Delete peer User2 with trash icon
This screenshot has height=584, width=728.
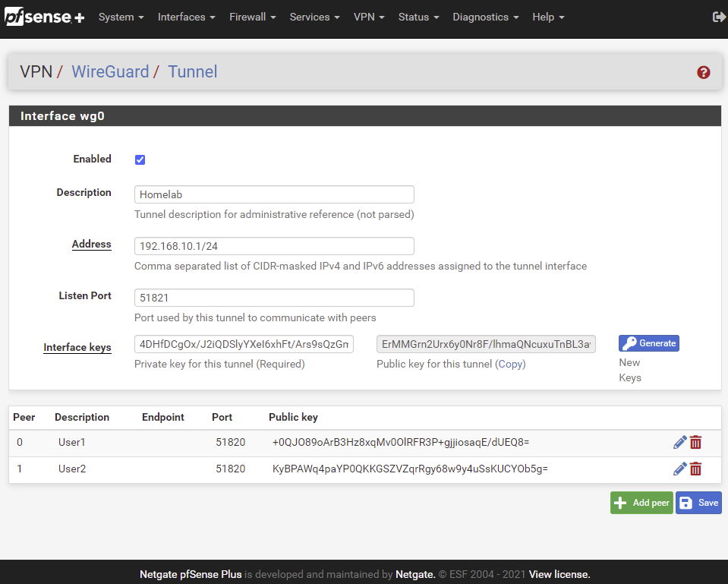point(695,469)
